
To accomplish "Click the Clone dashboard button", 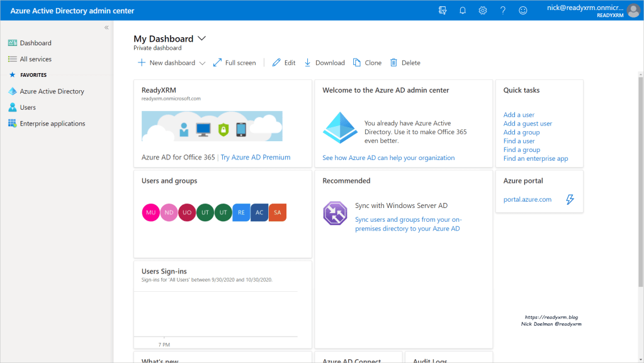I will coord(368,63).
